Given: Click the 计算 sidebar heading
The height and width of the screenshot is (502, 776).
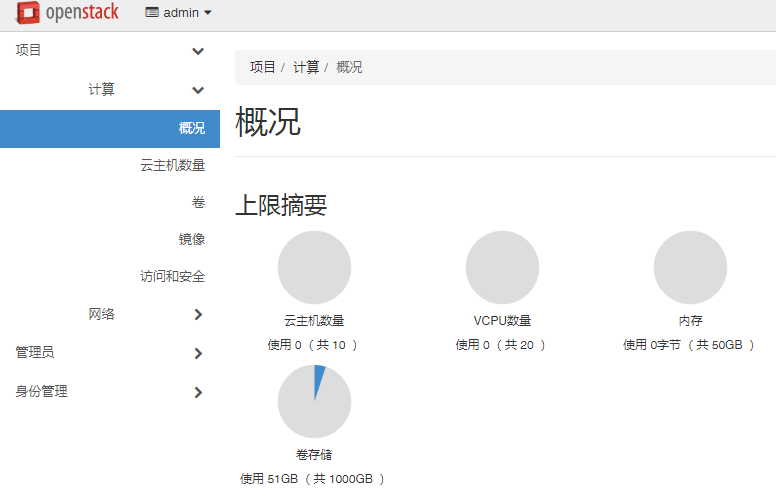Looking at the screenshot, I should [x=101, y=89].
